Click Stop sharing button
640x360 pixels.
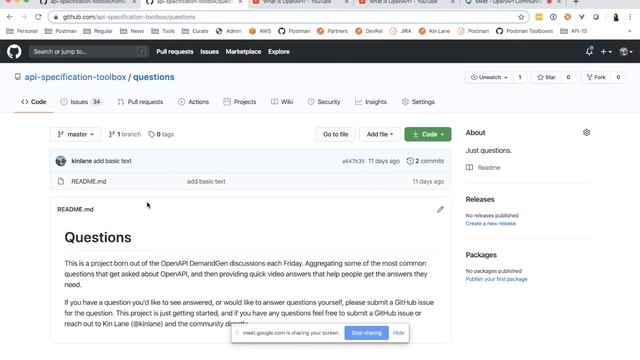pyautogui.click(x=367, y=333)
